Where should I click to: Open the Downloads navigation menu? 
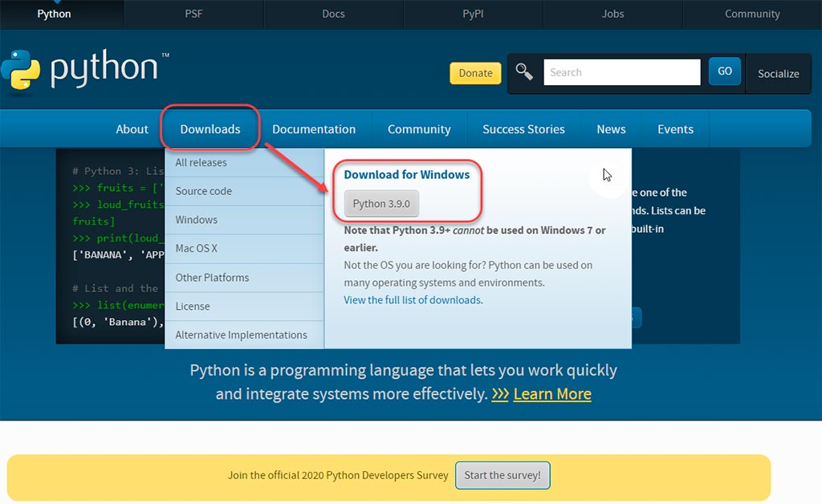[x=210, y=129]
